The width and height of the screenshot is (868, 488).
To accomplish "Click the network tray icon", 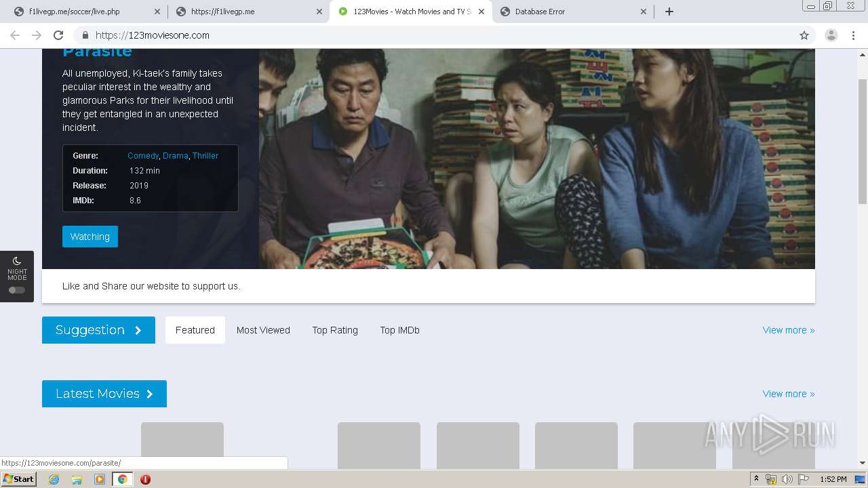I will point(771,479).
